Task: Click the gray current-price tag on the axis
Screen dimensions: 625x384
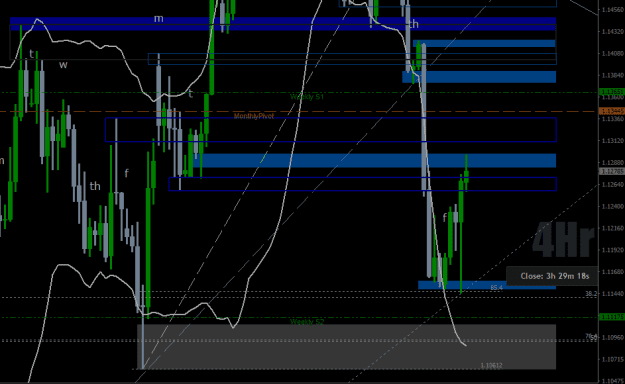Action: (612, 171)
